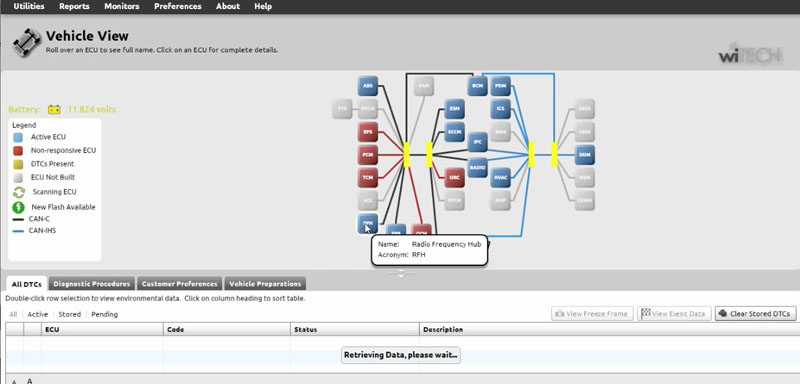Click the Active ECU blue legend swatch
800x384 pixels.
(x=18, y=137)
